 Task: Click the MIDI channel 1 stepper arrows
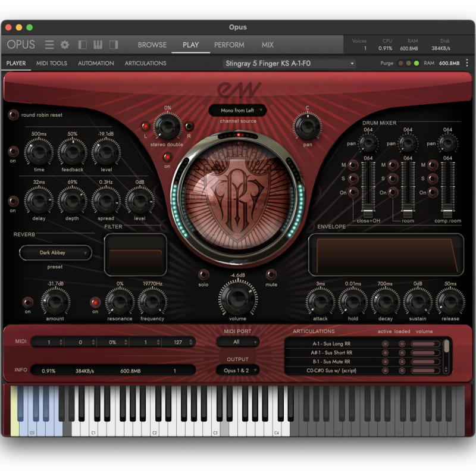click(x=61, y=342)
